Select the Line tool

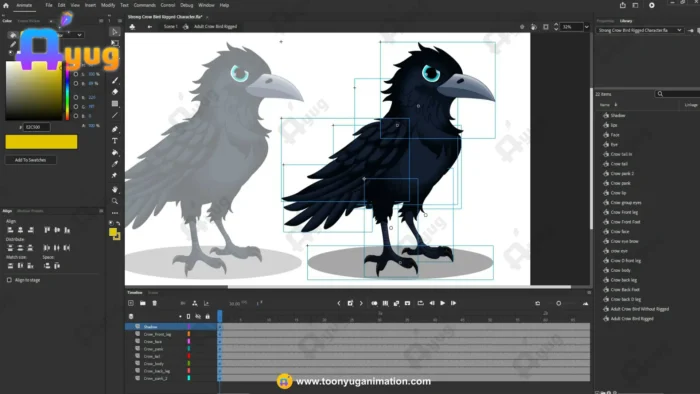click(x=115, y=115)
